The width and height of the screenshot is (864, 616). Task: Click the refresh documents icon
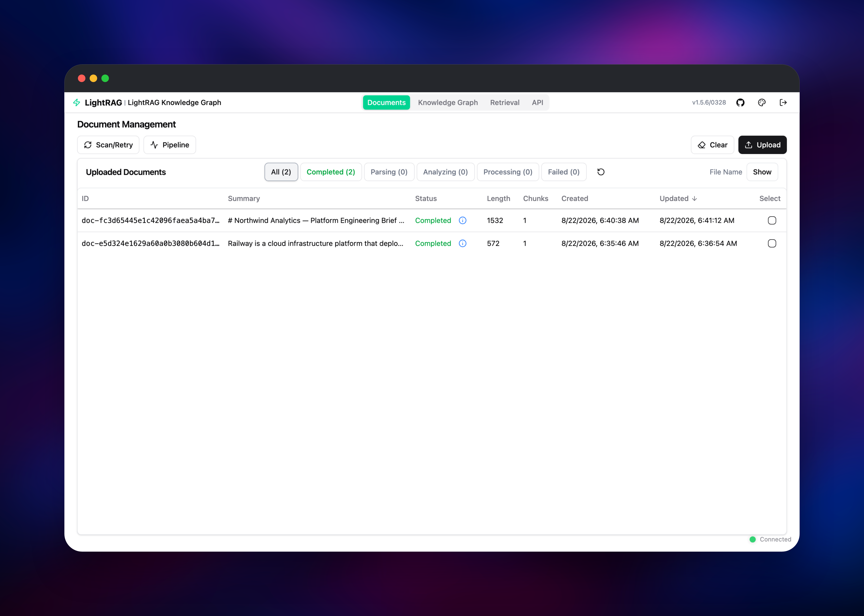pyautogui.click(x=601, y=172)
